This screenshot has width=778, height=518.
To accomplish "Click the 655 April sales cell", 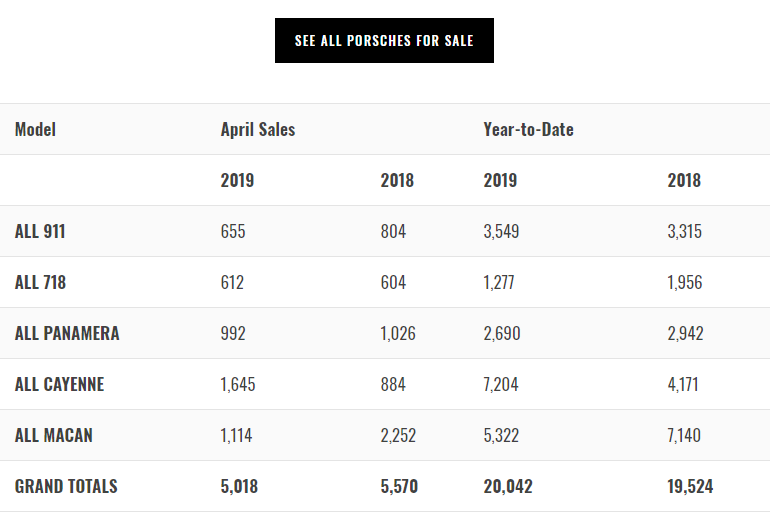I will 233,232.
